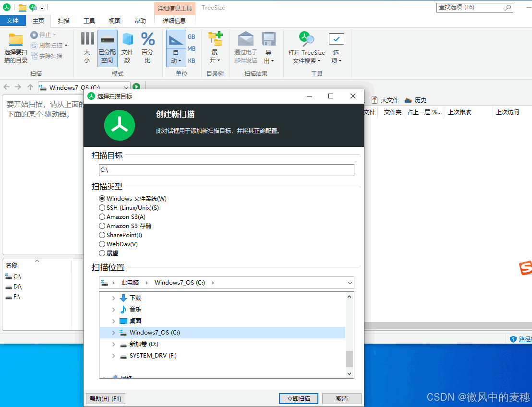Click the 帮助(H) (F1) button
Screen dimensions: 532x407
tap(106, 398)
